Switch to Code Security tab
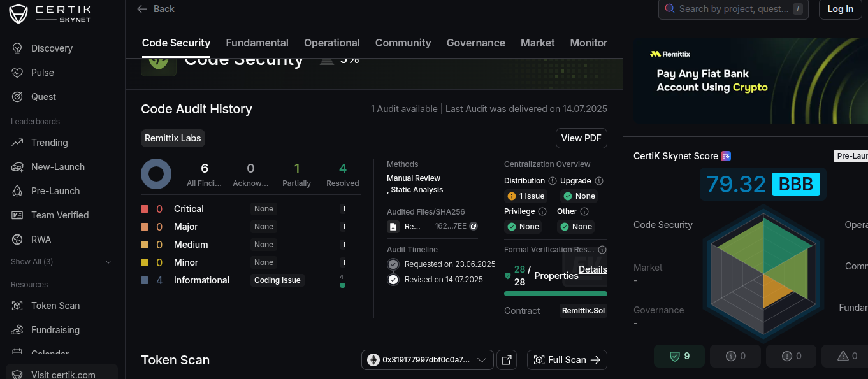Screen dimensions: 868x379 pyautogui.click(x=176, y=43)
